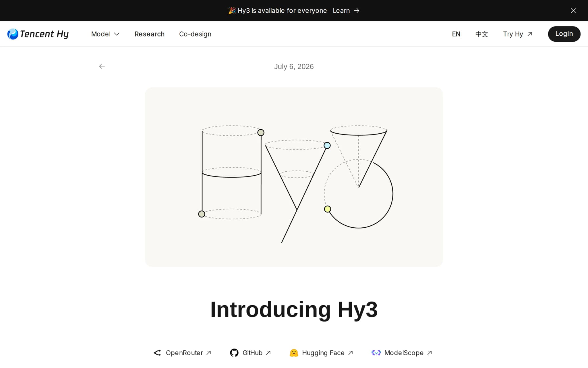The height and width of the screenshot is (368, 588).
Task: Click the Login button
Action: tap(564, 34)
